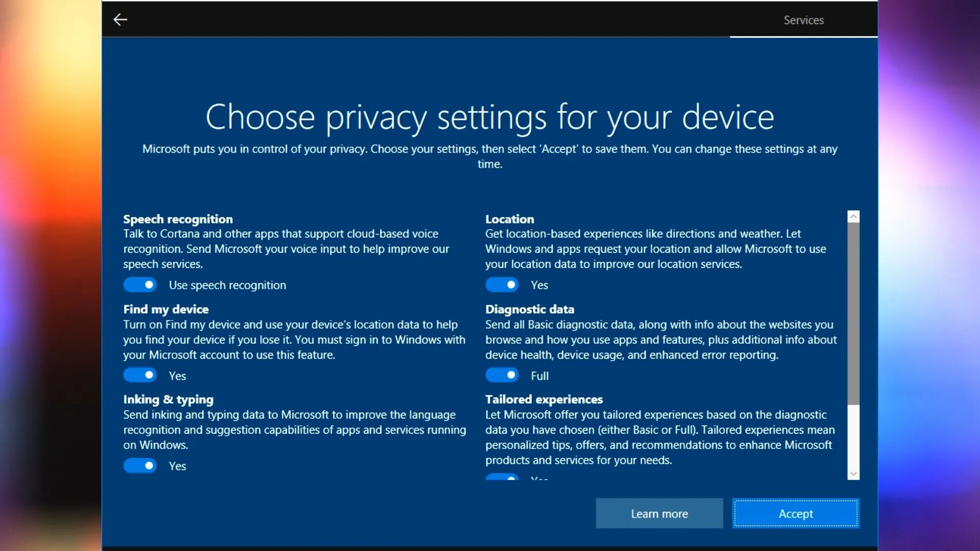Viewport: 980px width, 551px height.
Task: Toggle the Tailored experiences switch
Action: [502, 480]
